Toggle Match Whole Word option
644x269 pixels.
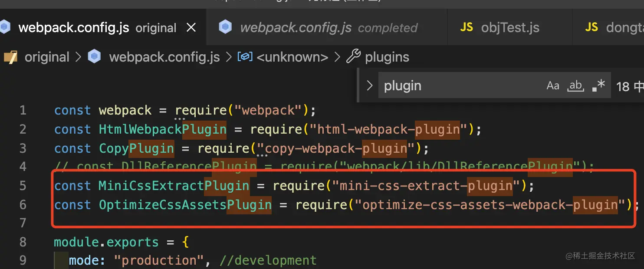[x=576, y=86]
